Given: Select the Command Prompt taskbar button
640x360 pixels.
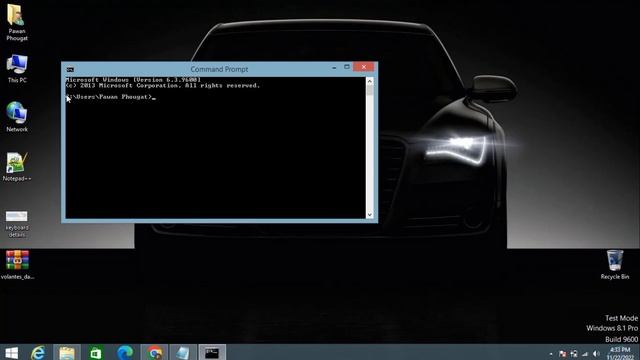Looking at the screenshot, I should [212, 353].
